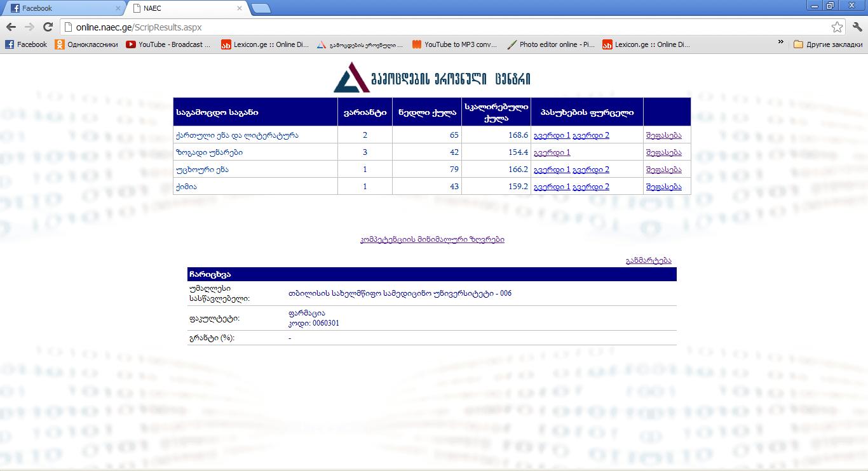Screen dimensions: 868x471
Task: Click შეფასება for ქართული ენა და ლიტერატურა
Action: coord(663,135)
